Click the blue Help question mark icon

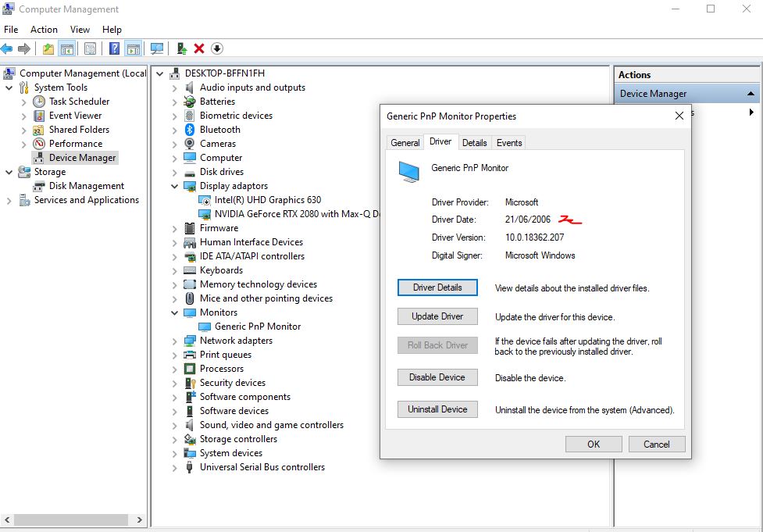[114, 48]
